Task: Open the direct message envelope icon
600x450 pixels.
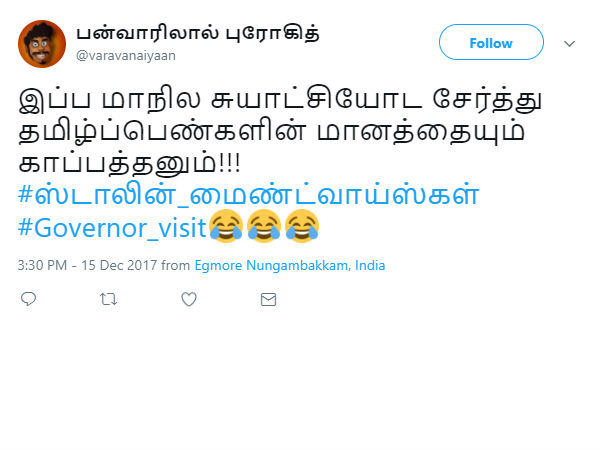Action: pos(268,299)
